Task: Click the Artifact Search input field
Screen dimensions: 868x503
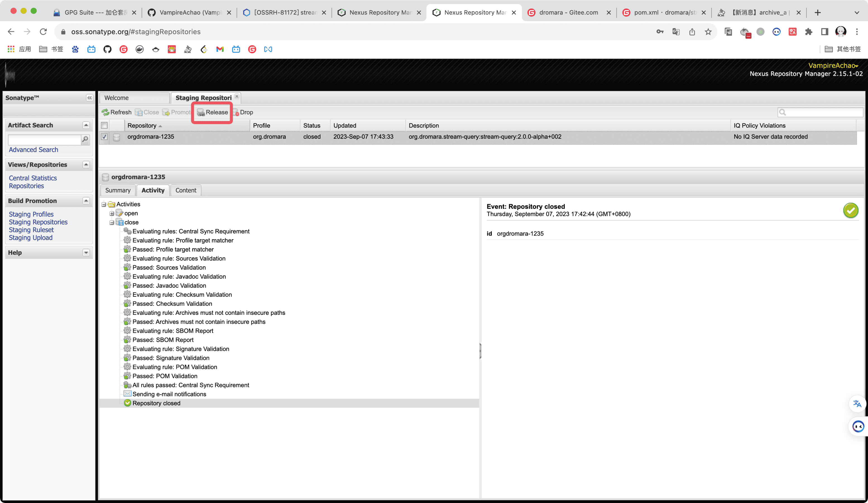Action: tap(44, 140)
